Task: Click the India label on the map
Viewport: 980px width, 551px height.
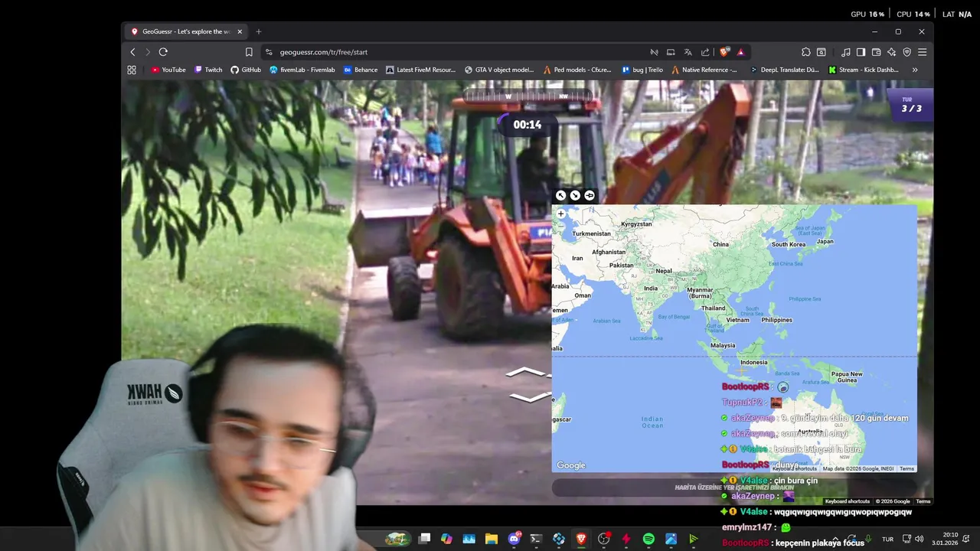Action: pos(651,289)
